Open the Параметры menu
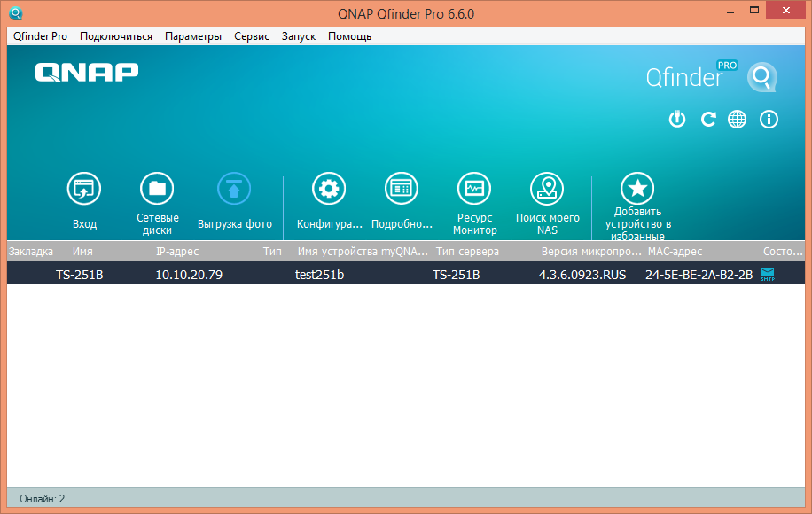Screen dimensions: 812x514 (x=193, y=36)
